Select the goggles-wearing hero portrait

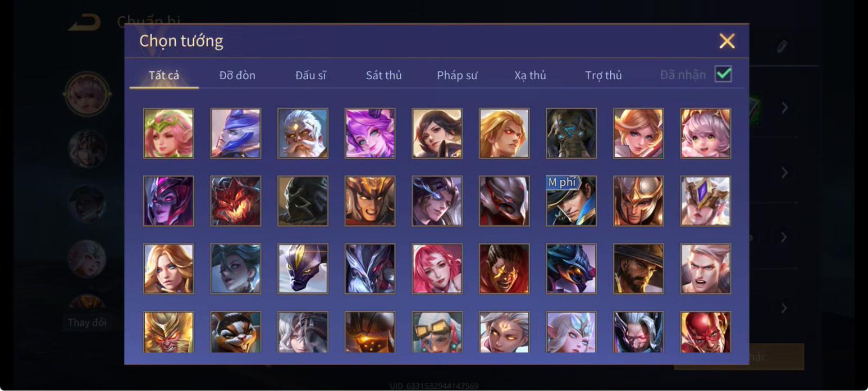437,332
